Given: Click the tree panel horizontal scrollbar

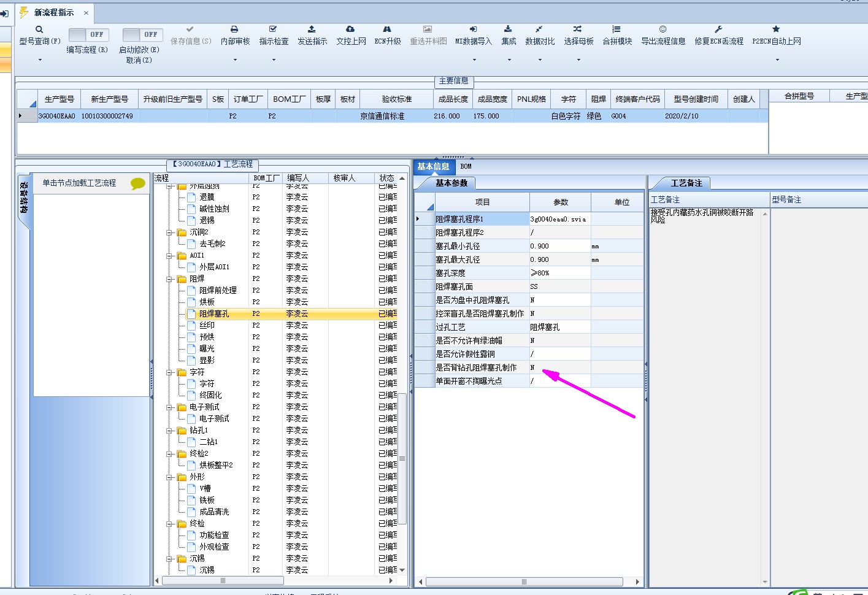Looking at the screenshot, I should [x=222, y=580].
